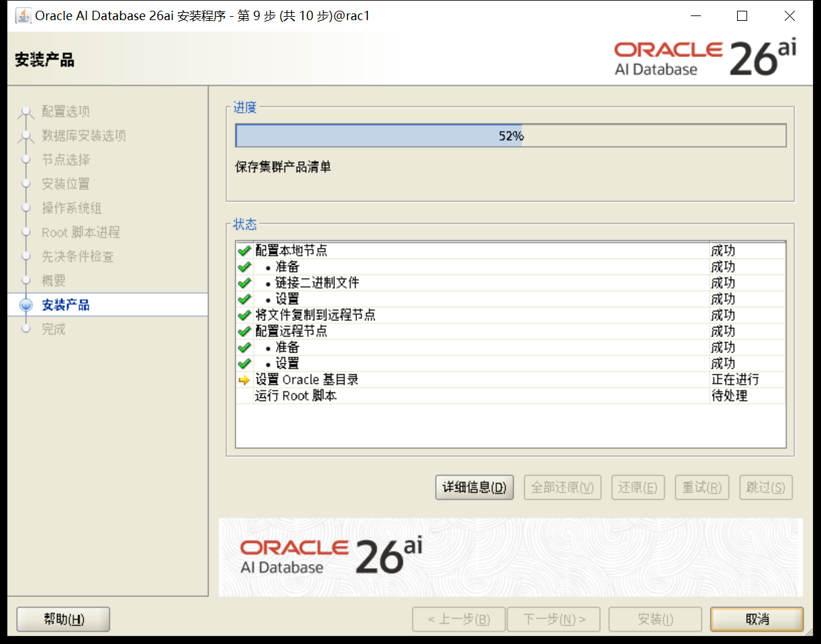The height and width of the screenshot is (644, 821).
Task: Click the 完成 step bullet in sidebar
Action: [26, 329]
